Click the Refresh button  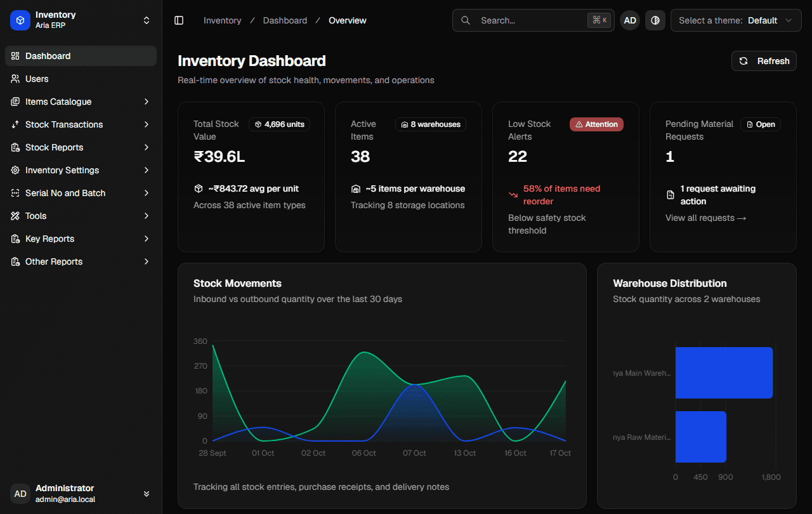(764, 61)
